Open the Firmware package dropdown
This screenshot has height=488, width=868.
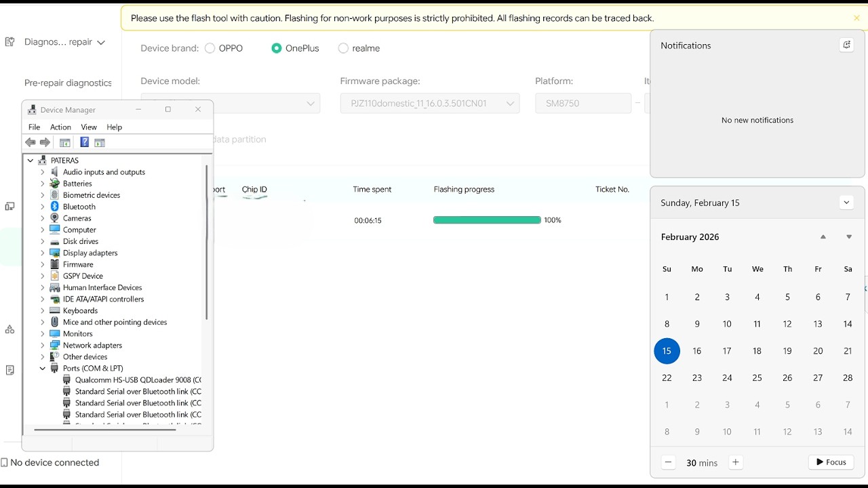[x=430, y=103]
